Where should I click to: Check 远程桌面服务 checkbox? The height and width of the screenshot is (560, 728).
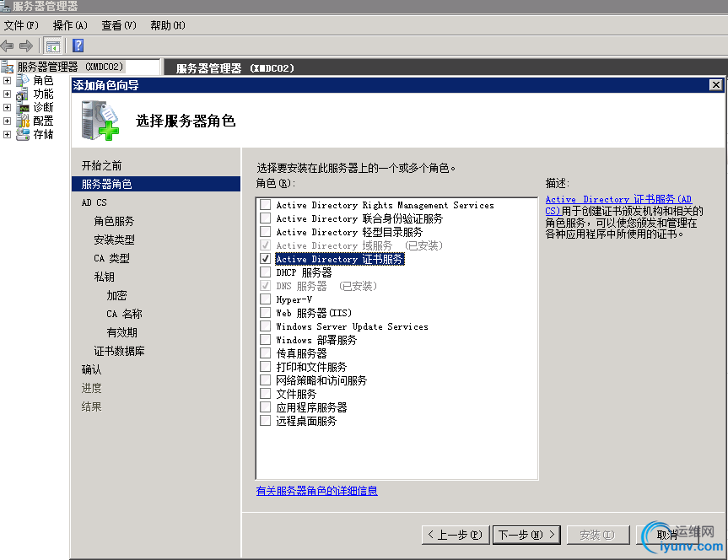pyautogui.click(x=265, y=420)
